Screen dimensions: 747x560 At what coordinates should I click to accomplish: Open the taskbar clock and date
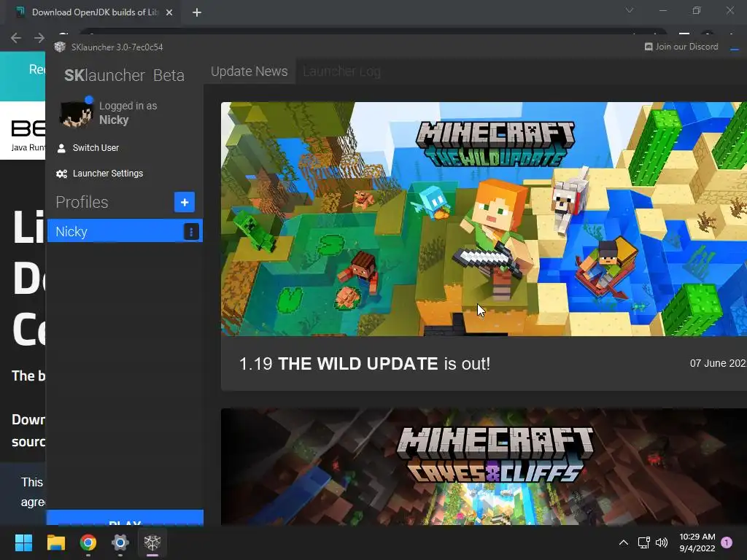tap(697, 542)
